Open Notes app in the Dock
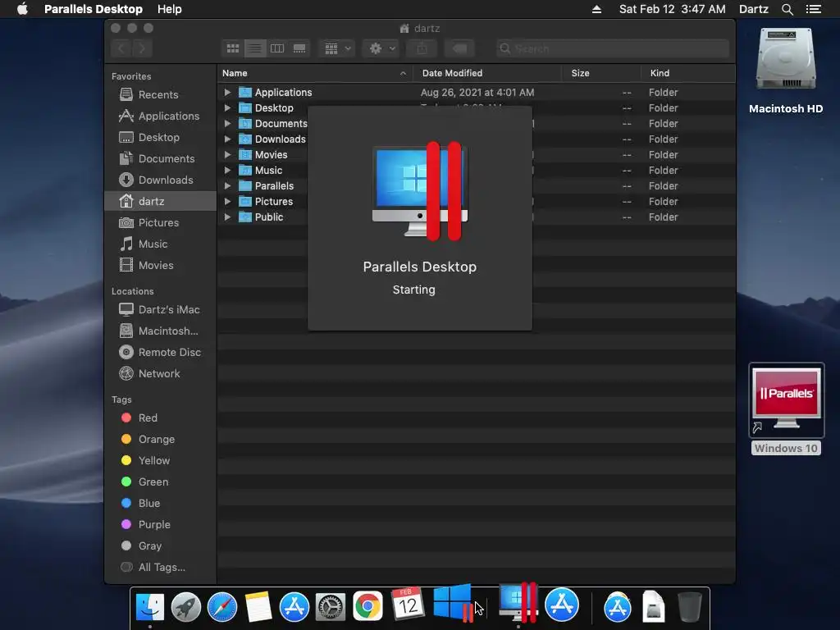This screenshot has width=840, height=630. click(x=258, y=606)
